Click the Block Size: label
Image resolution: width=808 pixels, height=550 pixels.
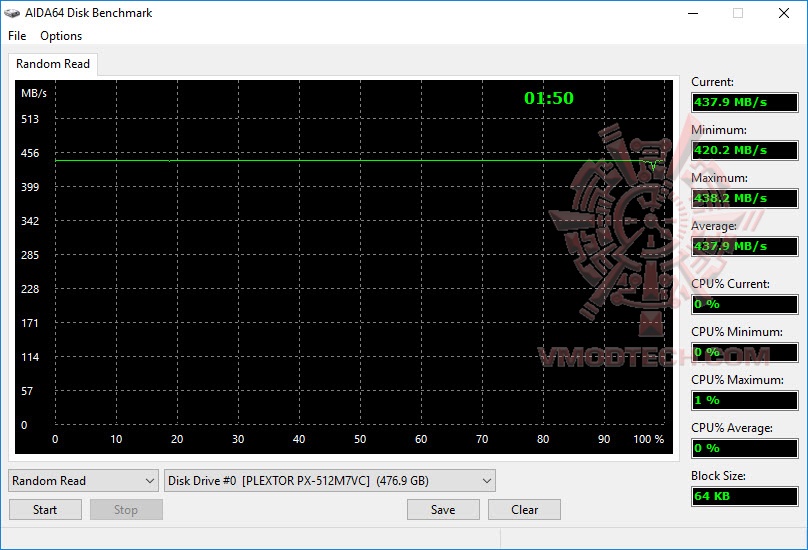click(x=718, y=476)
